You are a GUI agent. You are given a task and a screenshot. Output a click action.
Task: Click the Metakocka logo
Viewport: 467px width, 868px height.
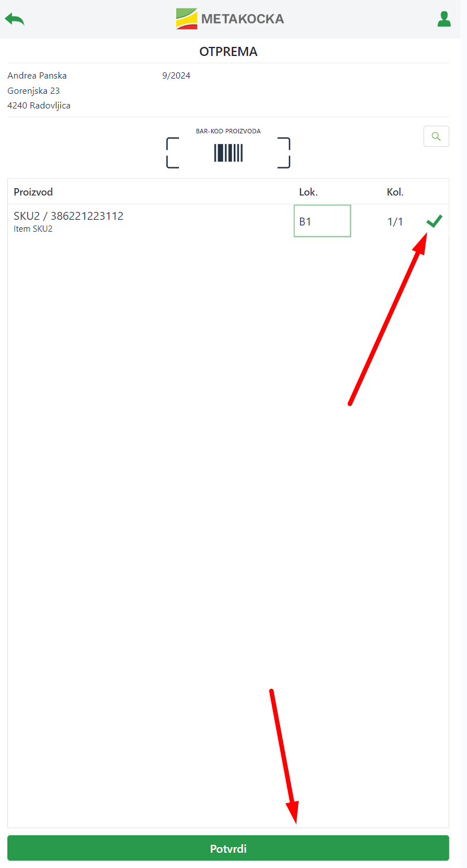[x=230, y=19]
